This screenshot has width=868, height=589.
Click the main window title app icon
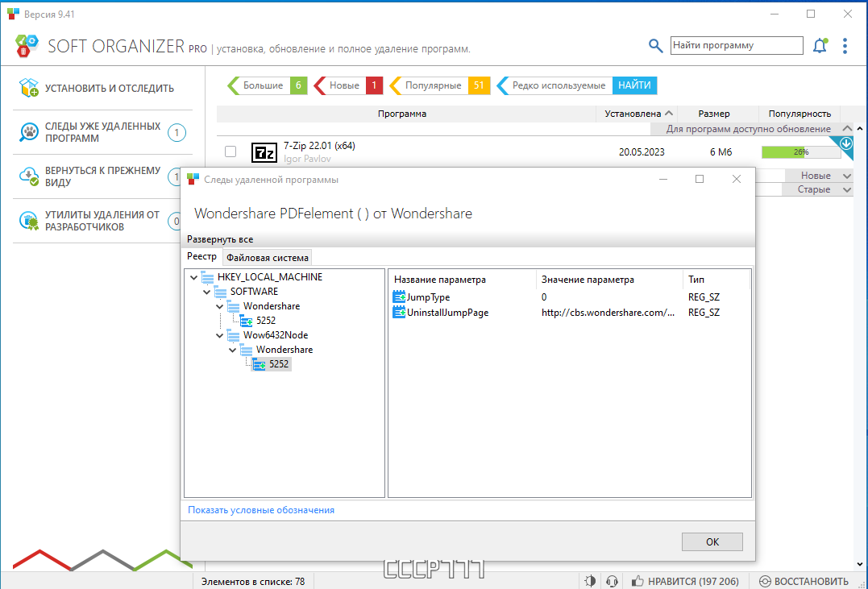[13, 14]
